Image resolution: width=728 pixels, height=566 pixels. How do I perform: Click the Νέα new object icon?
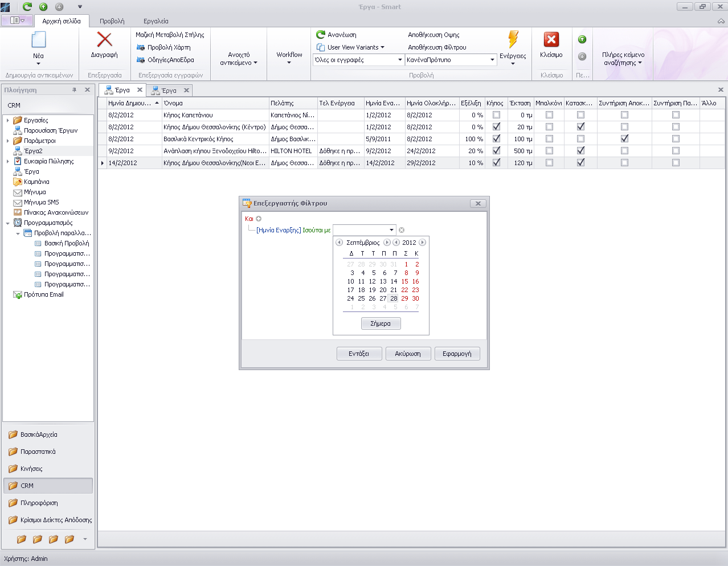[38, 40]
